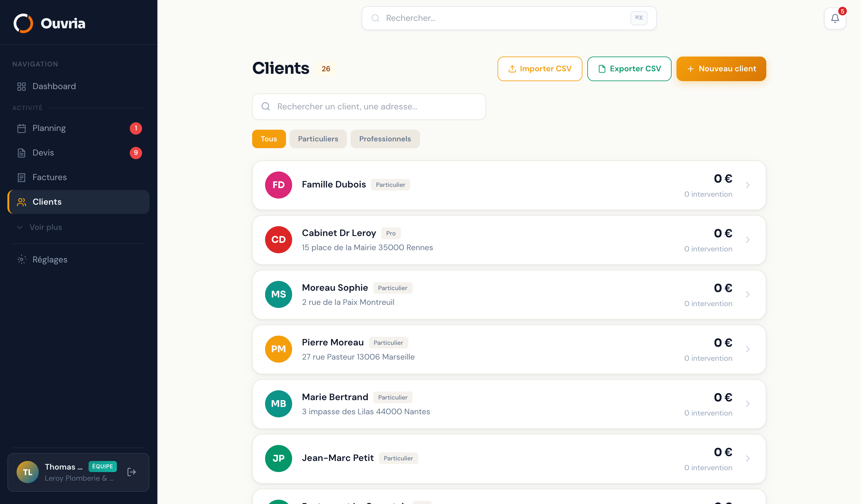Screen dimensions: 861x504
Task: Click the 0 € amount on Pierre Moreau
Action: pyautogui.click(x=723, y=342)
